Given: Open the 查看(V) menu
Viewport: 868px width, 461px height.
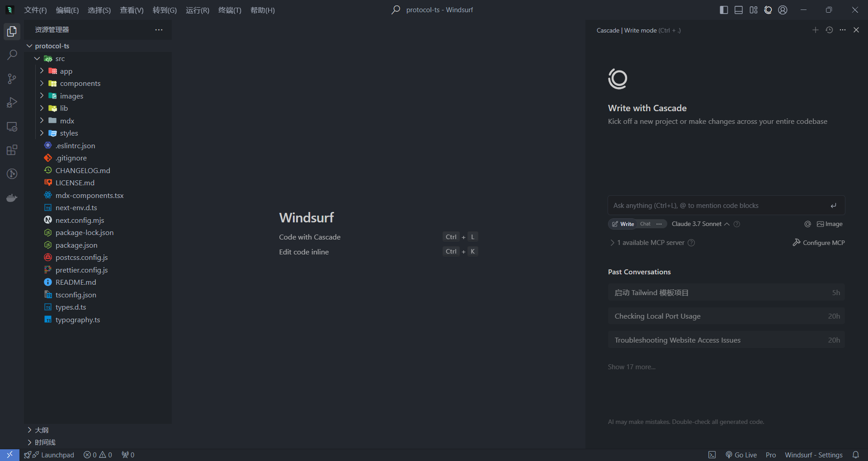Looking at the screenshot, I should click(132, 10).
